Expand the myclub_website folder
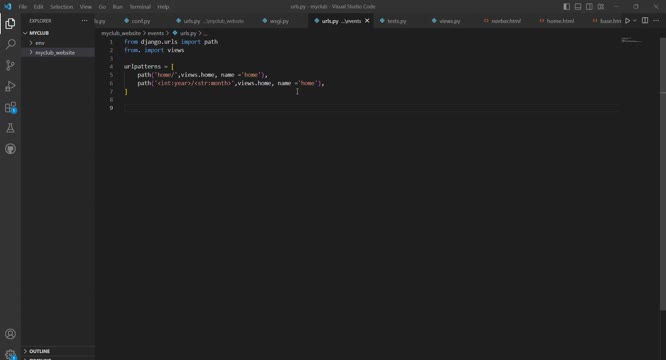 55,52
